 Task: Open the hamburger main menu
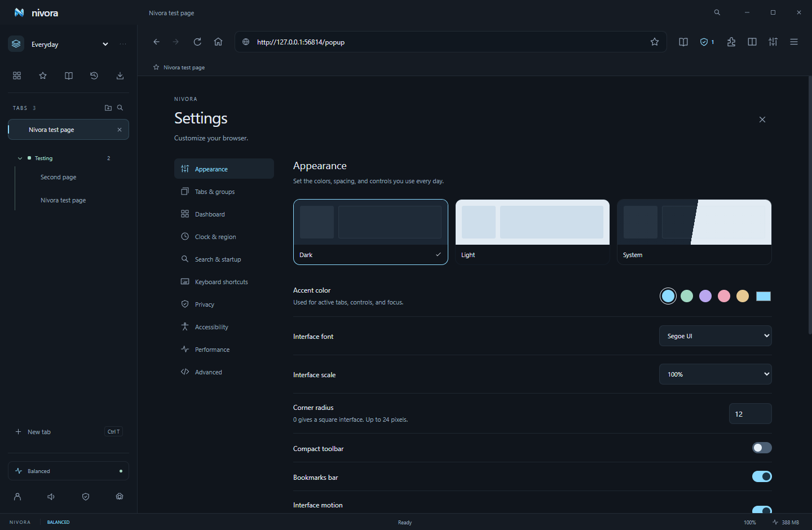coord(794,42)
